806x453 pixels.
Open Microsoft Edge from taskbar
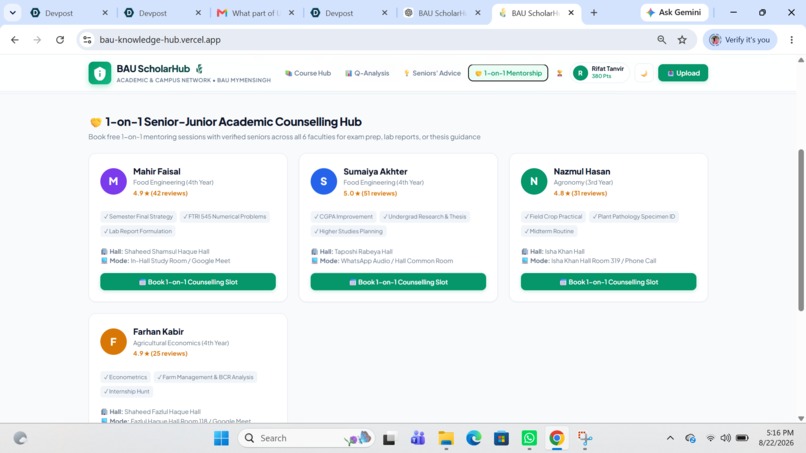[473, 438]
